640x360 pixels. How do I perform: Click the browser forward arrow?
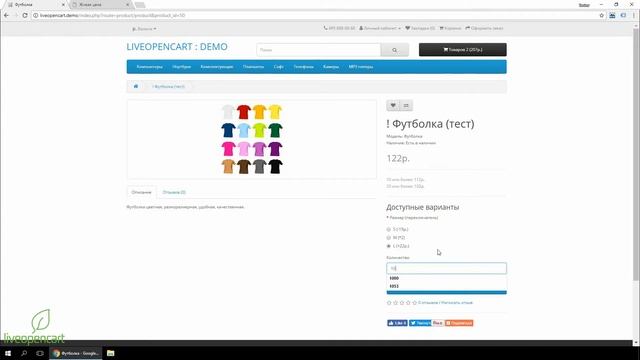[16, 15]
